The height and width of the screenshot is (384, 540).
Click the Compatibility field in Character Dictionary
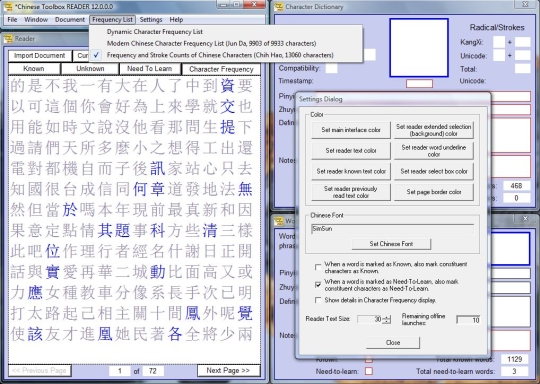[x=332, y=68]
